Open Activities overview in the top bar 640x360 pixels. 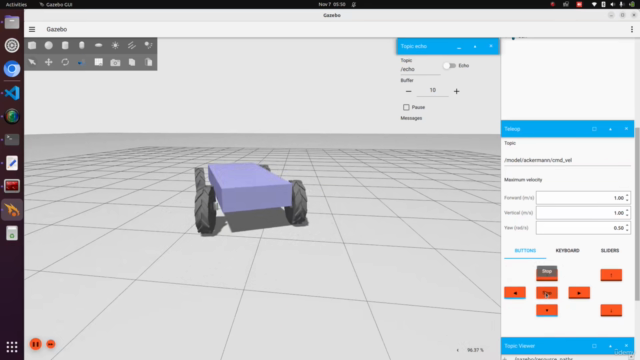[16, 4]
